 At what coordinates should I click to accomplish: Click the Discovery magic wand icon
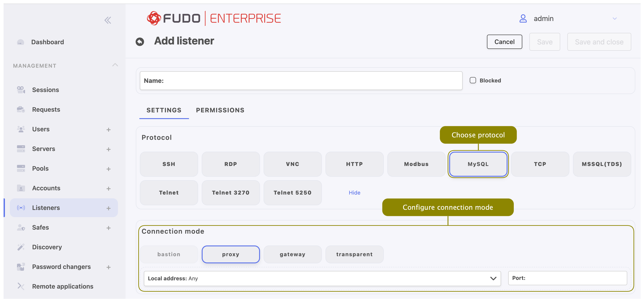pyautogui.click(x=21, y=247)
